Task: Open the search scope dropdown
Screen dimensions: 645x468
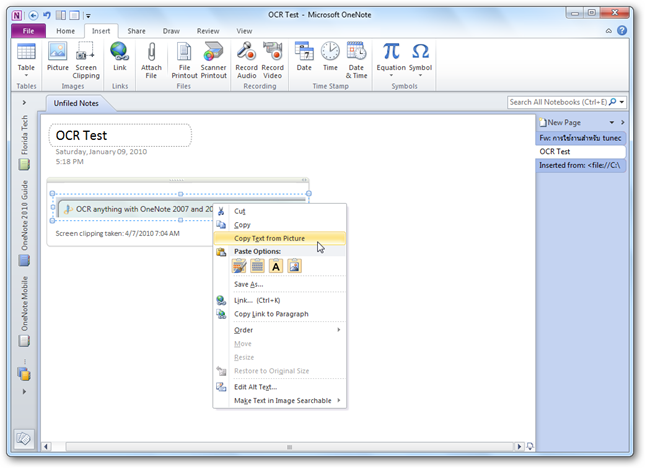Action: (622, 102)
